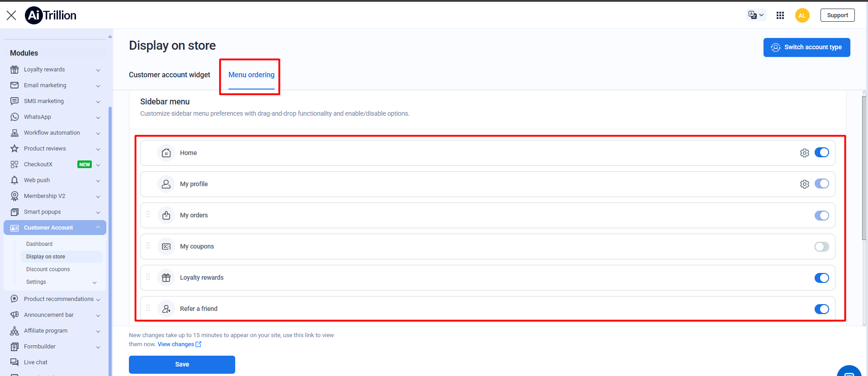
Task: Expand the Email marketing chevron
Action: tap(98, 86)
